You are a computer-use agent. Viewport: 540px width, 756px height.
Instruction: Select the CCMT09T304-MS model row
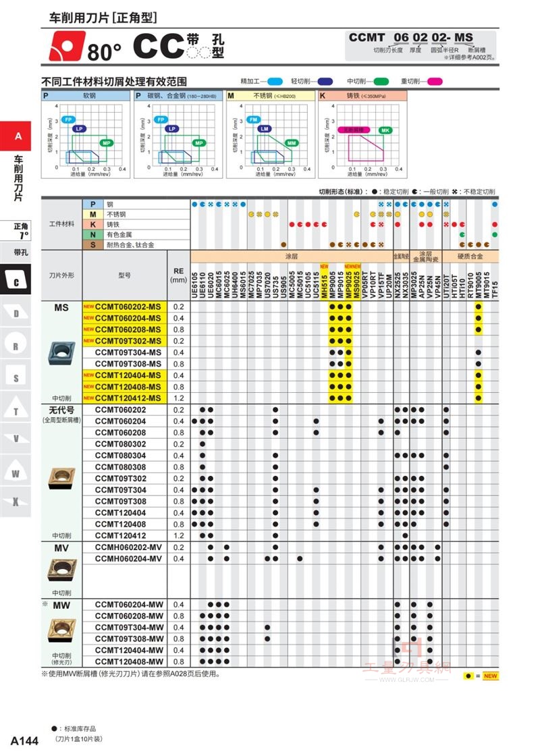click(x=128, y=352)
